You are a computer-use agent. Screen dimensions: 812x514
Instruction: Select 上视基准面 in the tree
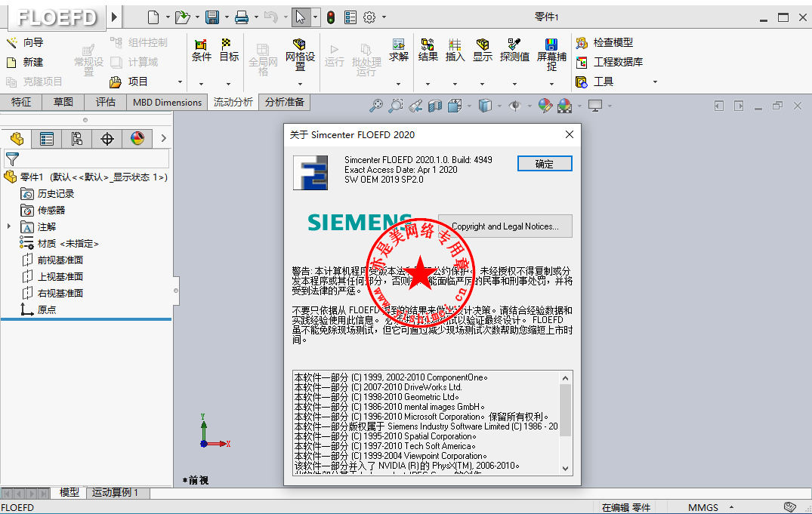pyautogui.click(x=52, y=276)
